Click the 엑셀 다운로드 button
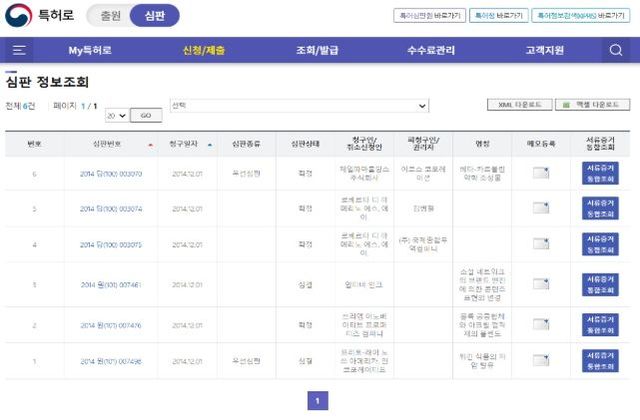This screenshot has height=420, width=640. 594,104
